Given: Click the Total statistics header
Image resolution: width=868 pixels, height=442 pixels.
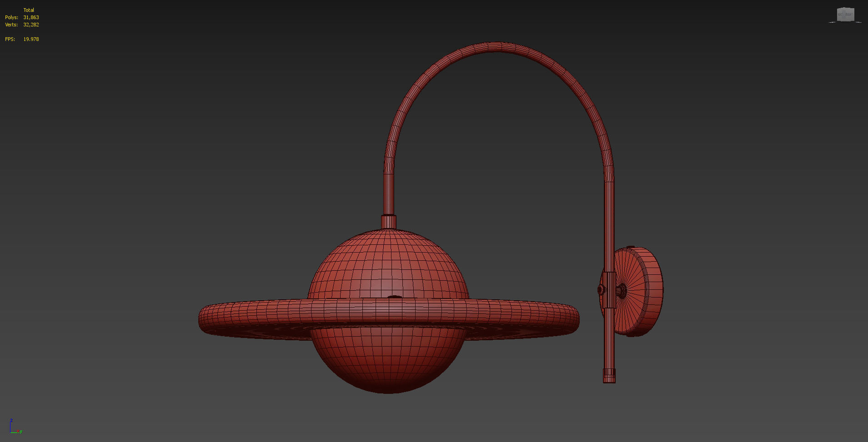Looking at the screenshot, I should (29, 10).
